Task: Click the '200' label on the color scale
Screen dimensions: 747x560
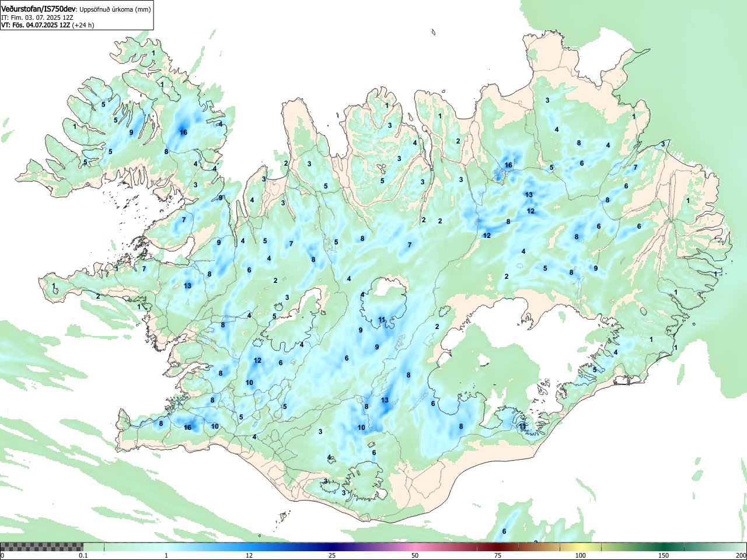Action: [x=741, y=555]
